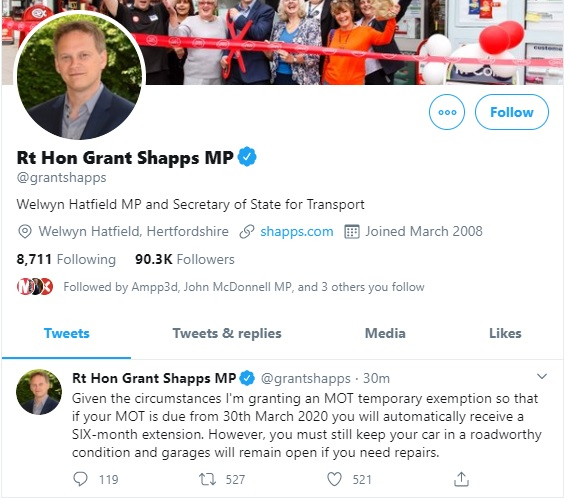The image size is (570, 498).
Task: Retweet the MOT exemption tweet
Action: [x=207, y=479]
